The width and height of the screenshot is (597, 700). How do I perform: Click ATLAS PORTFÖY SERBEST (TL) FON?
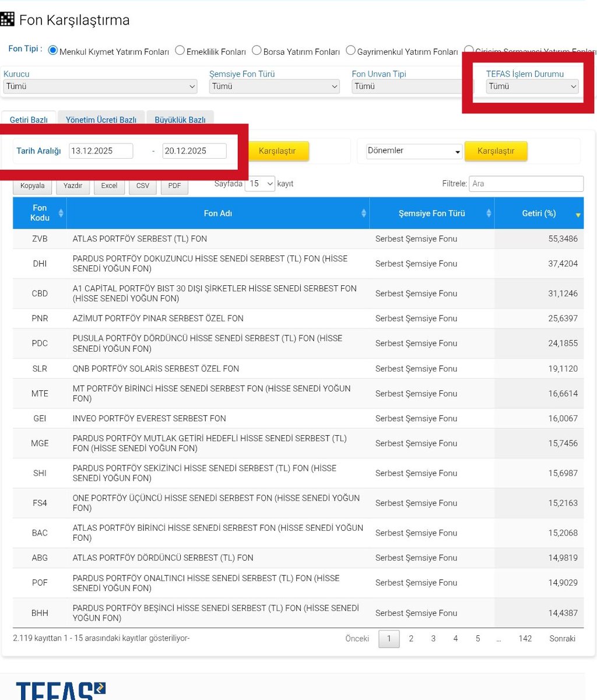[x=140, y=239]
